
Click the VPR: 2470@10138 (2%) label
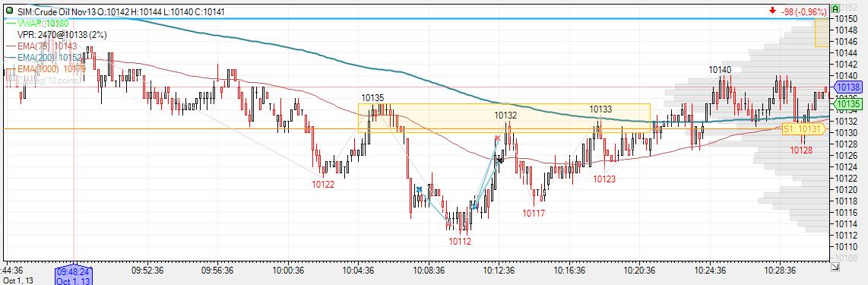[x=62, y=34]
